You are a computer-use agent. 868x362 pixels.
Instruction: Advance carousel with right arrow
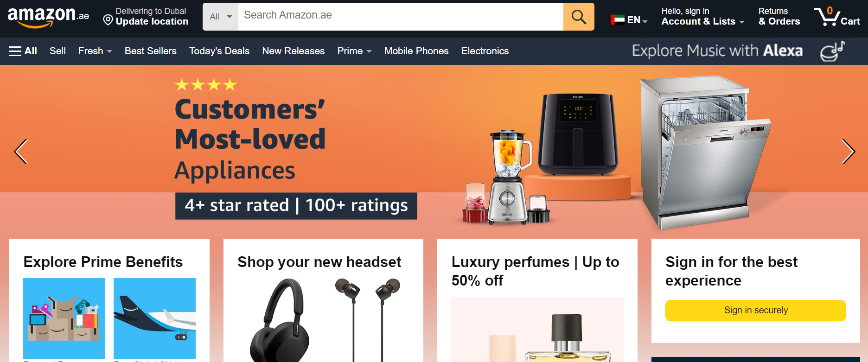tap(848, 152)
